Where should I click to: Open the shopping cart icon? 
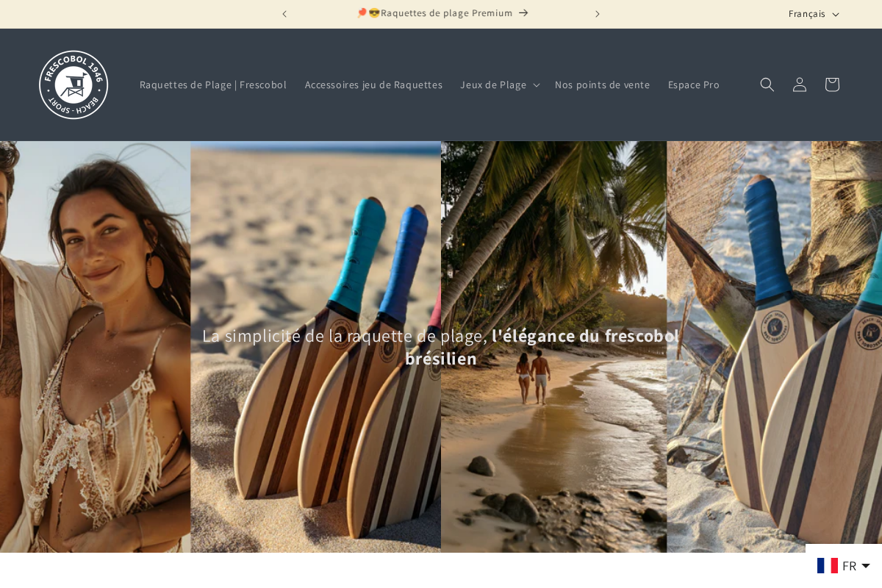[831, 84]
